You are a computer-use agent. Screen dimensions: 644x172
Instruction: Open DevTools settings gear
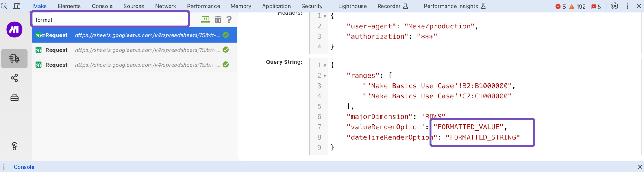pos(615,6)
